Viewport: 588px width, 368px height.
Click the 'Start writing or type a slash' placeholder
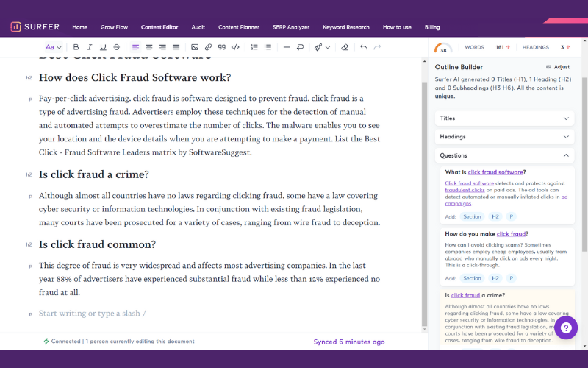[x=93, y=314]
